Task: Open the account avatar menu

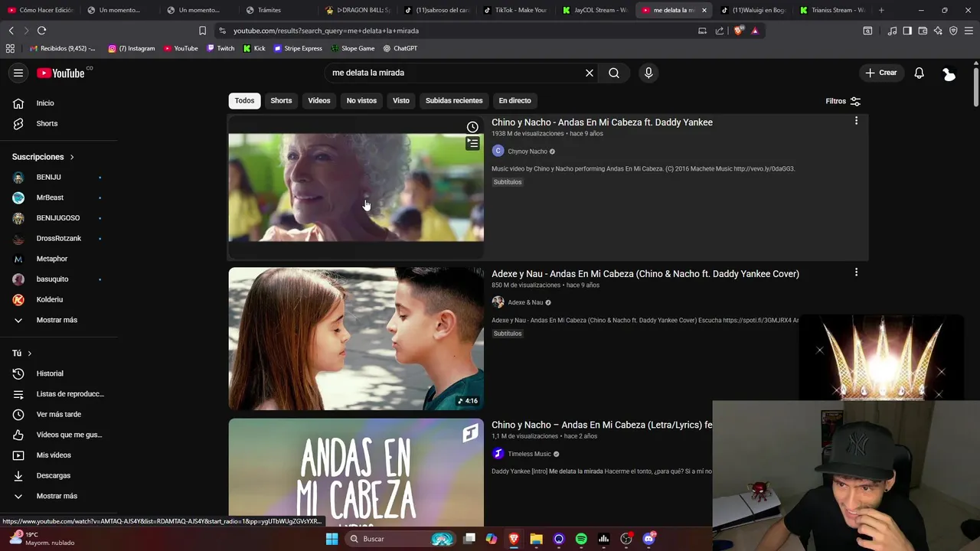Action: (949, 73)
